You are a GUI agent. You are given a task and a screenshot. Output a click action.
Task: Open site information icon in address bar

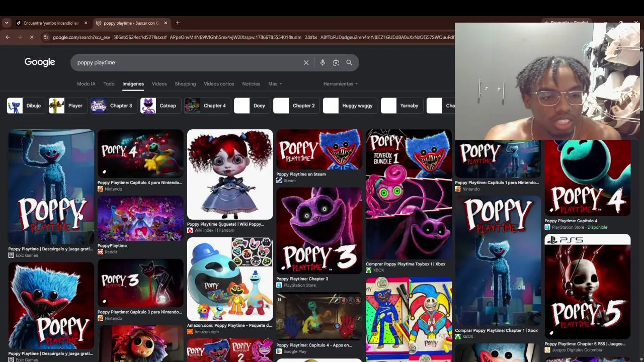coord(46,37)
